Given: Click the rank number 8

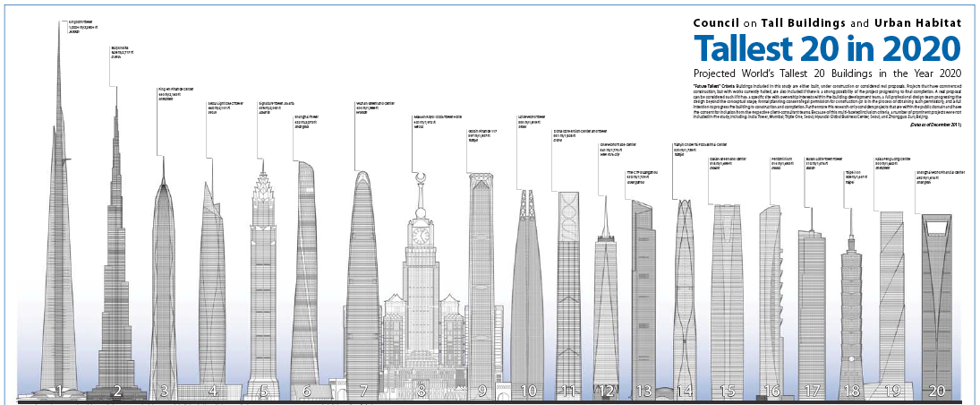Looking at the screenshot, I should 422,392.
